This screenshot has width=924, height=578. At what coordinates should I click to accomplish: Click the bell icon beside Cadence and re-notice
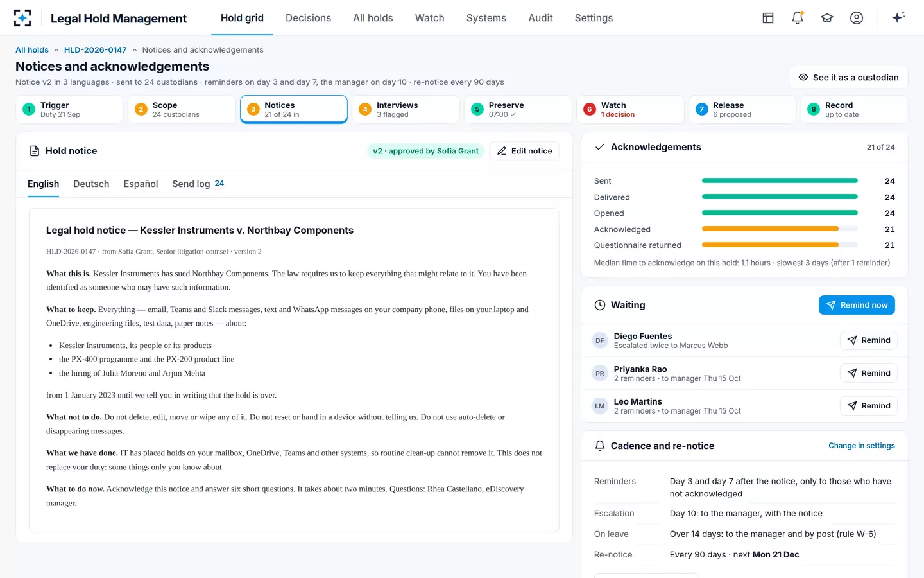point(600,446)
